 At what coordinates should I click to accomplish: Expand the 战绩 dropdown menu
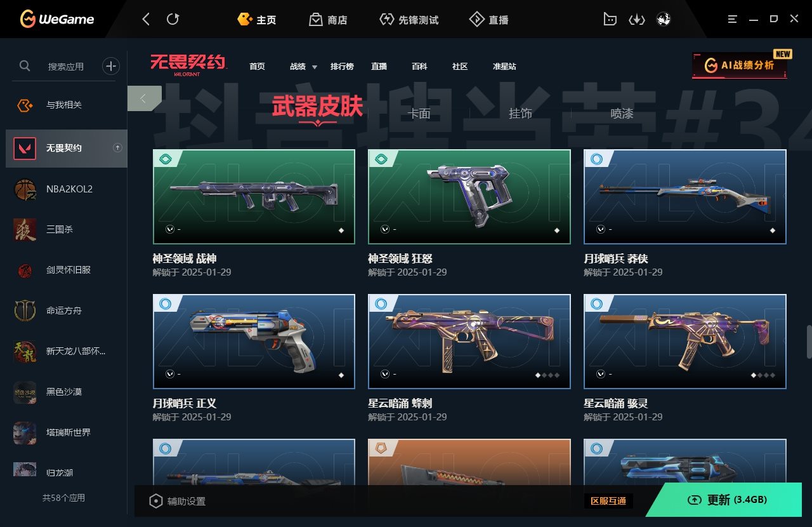point(301,67)
